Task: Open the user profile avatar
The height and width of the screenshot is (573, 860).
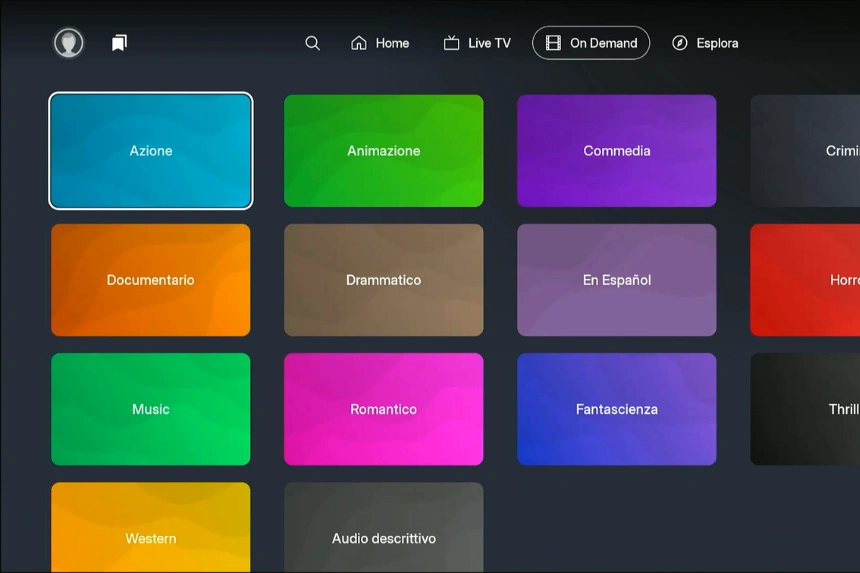Action: coord(69,43)
